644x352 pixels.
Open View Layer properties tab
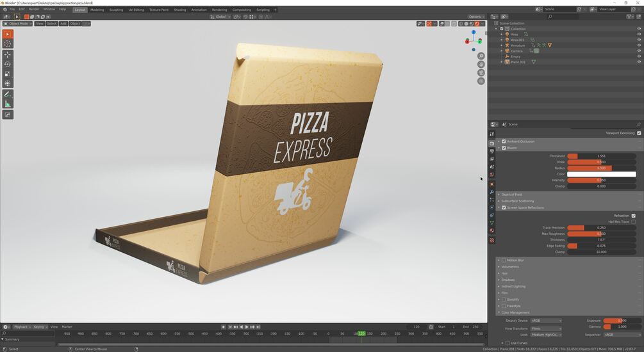pyautogui.click(x=491, y=159)
